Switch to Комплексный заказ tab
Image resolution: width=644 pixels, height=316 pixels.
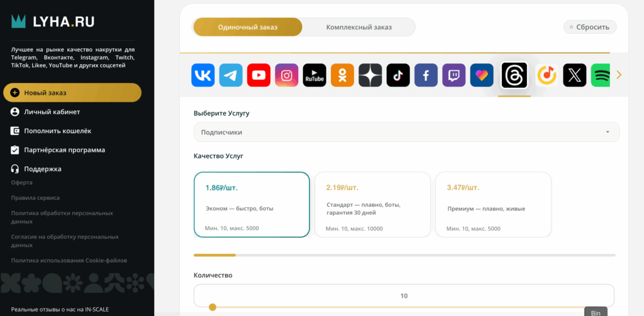tap(358, 27)
